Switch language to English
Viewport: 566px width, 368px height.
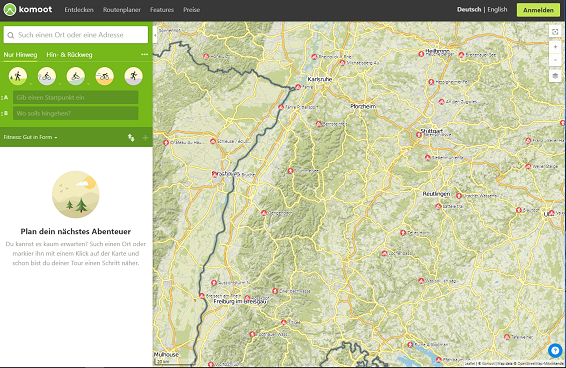497,10
